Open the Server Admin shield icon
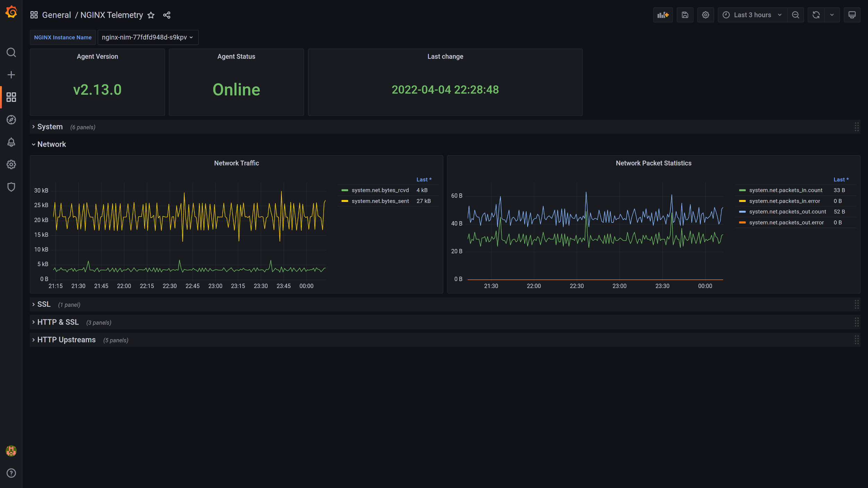Image resolution: width=868 pixels, height=488 pixels. (11, 187)
